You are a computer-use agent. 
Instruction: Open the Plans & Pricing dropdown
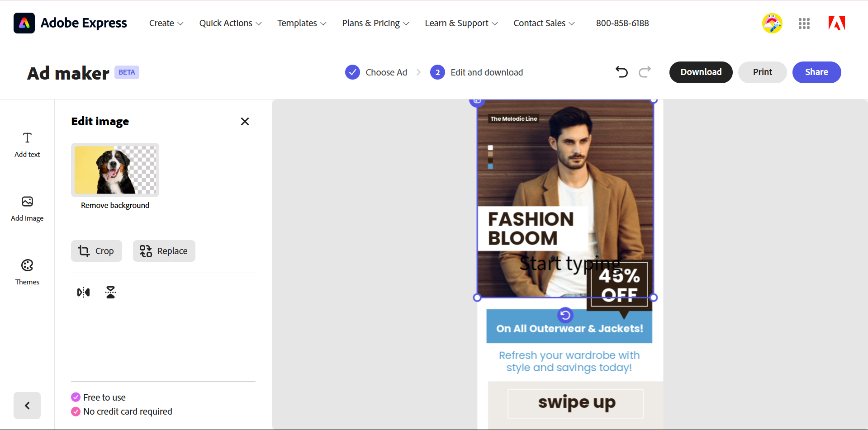tap(375, 23)
